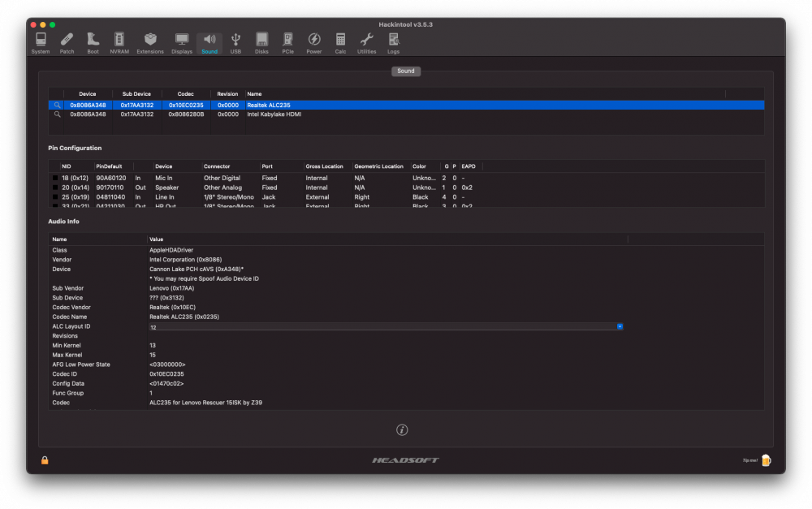Screen dimensions: 812x509
Task: Click the Sound tab label
Action: click(x=406, y=71)
